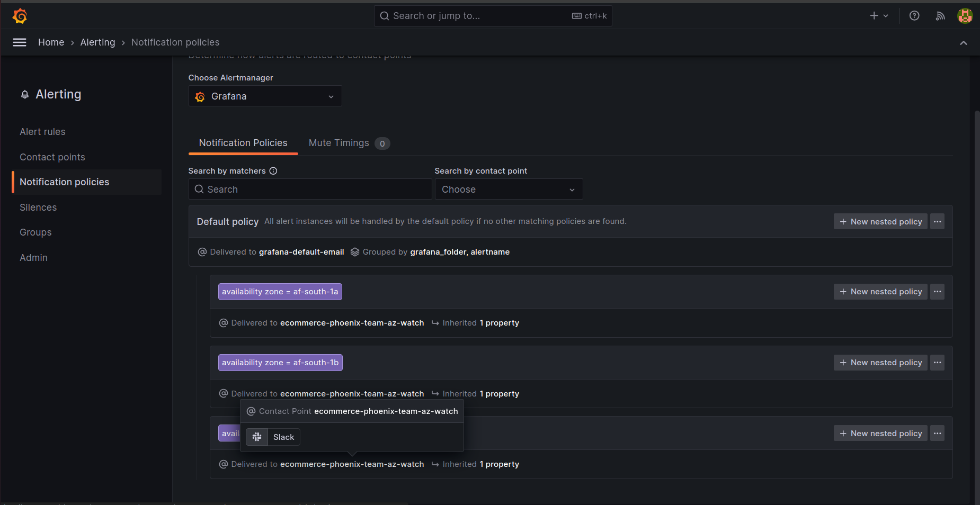Switch to the Mute Timings tab

(338, 143)
